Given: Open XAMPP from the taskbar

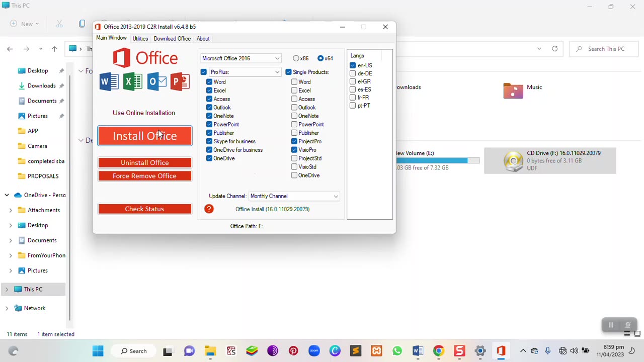Looking at the screenshot, I should coord(376,351).
